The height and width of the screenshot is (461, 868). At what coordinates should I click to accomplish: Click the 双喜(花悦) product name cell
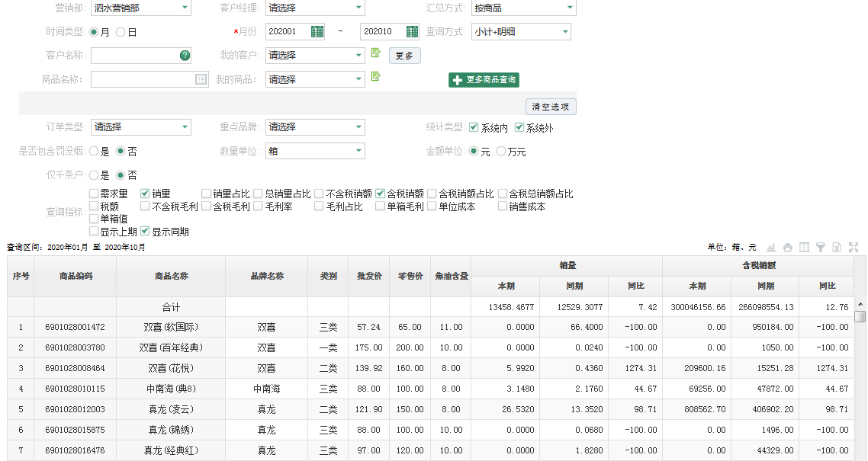[x=171, y=368]
